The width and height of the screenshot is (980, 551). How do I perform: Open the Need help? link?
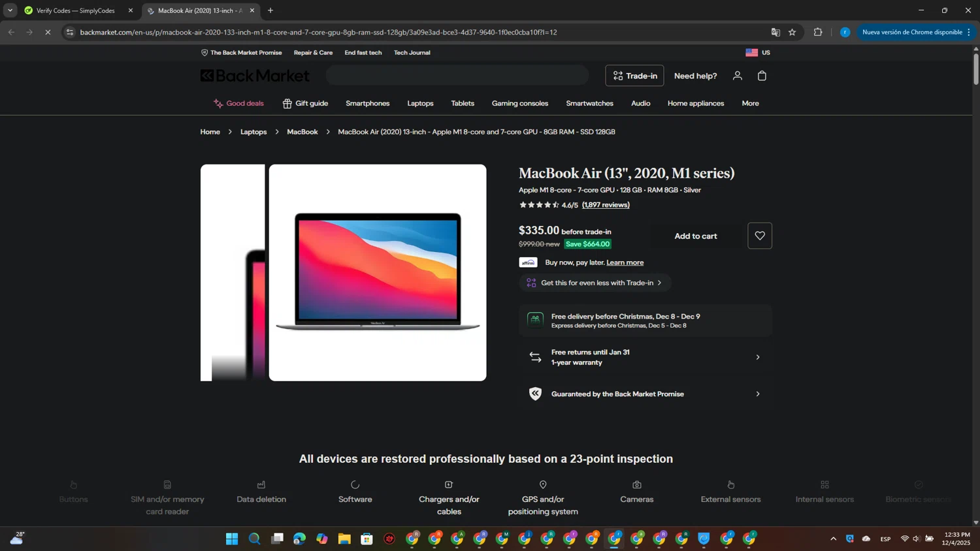tap(695, 76)
